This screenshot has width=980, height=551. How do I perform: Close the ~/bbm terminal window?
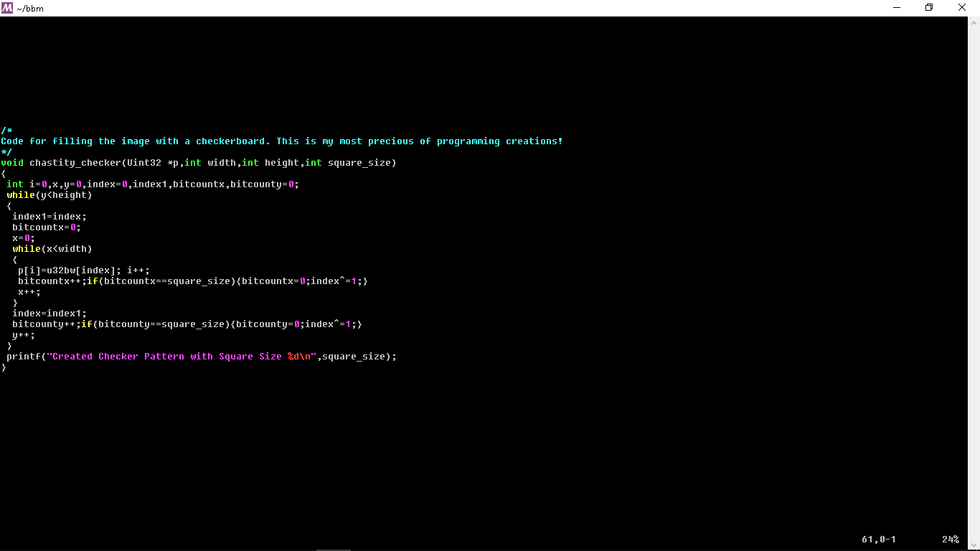(x=963, y=8)
